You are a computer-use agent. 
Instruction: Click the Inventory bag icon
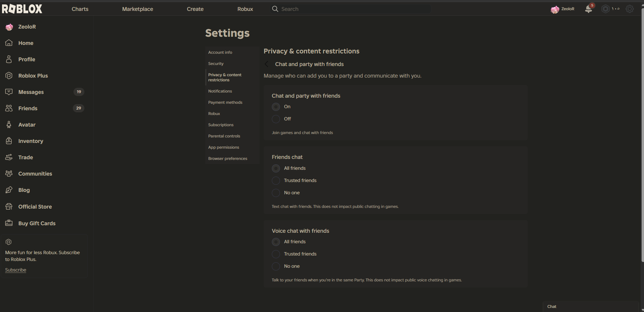click(x=9, y=141)
